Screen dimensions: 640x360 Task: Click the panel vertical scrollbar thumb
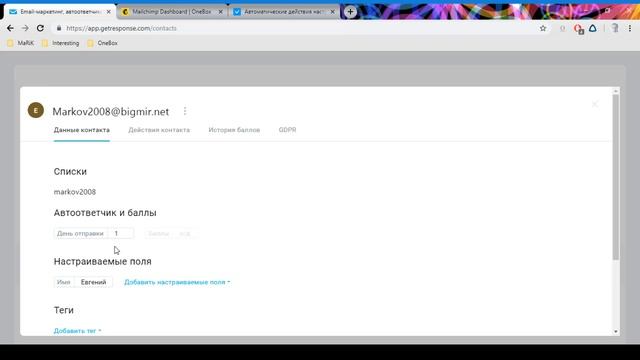616,178
